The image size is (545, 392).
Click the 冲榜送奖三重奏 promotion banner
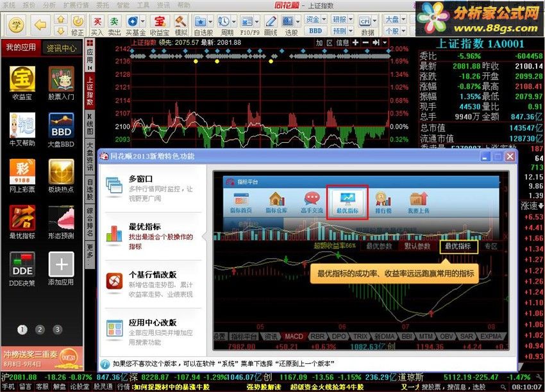click(x=42, y=358)
